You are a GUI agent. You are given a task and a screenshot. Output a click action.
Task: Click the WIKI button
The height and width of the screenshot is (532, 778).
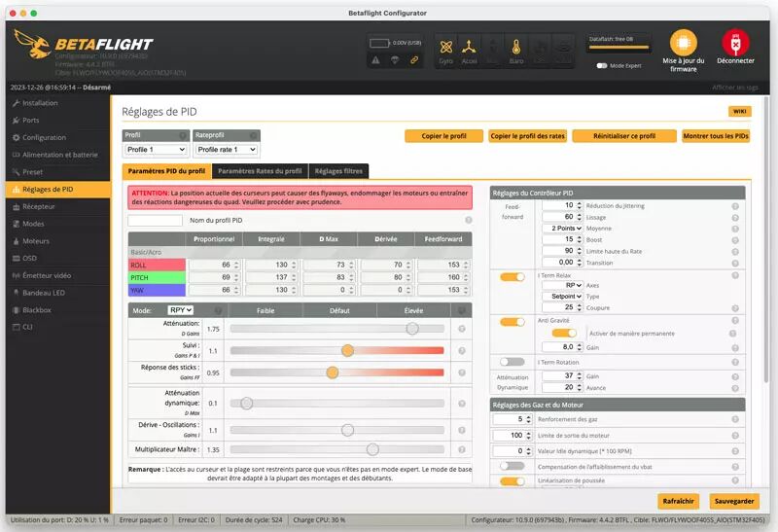pyautogui.click(x=739, y=111)
